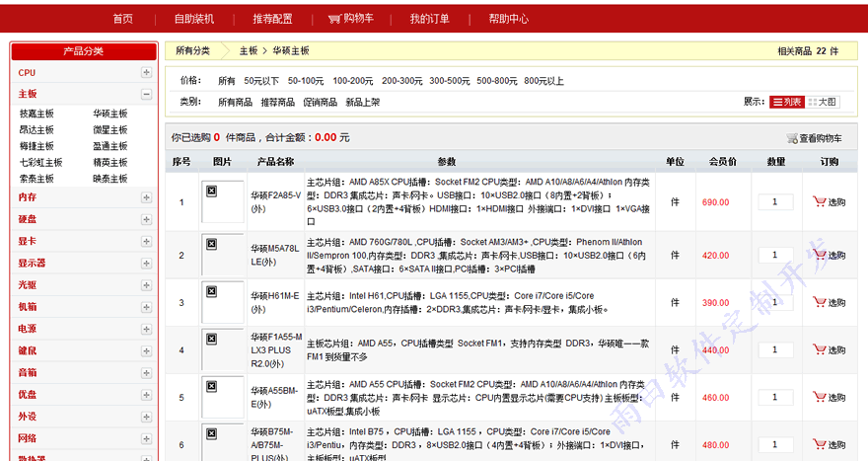Screen dimensions: 868x461
Task: Select 华硕主板 subcategory in sidebar
Action: pyautogui.click(x=110, y=114)
